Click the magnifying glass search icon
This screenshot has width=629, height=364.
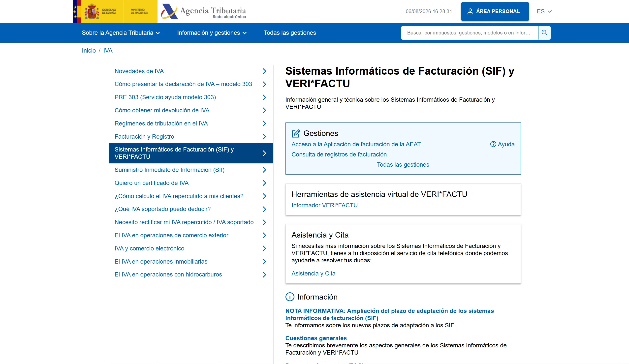click(544, 33)
